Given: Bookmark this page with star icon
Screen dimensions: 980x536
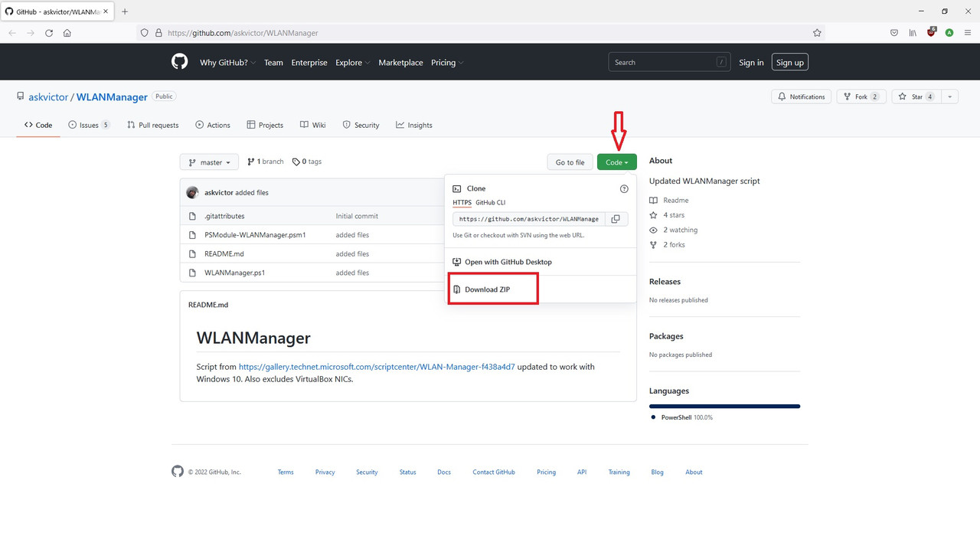Looking at the screenshot, I should click(x=817, y=33).
